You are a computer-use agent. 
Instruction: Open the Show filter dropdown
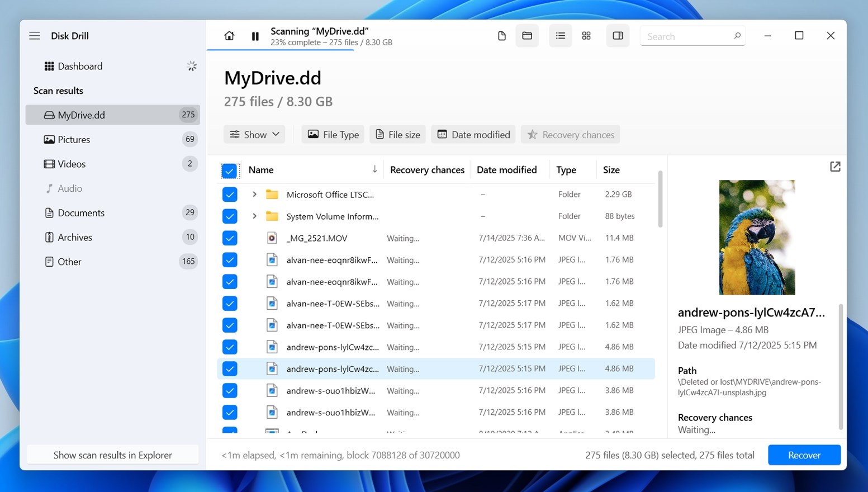click(254, 135)
